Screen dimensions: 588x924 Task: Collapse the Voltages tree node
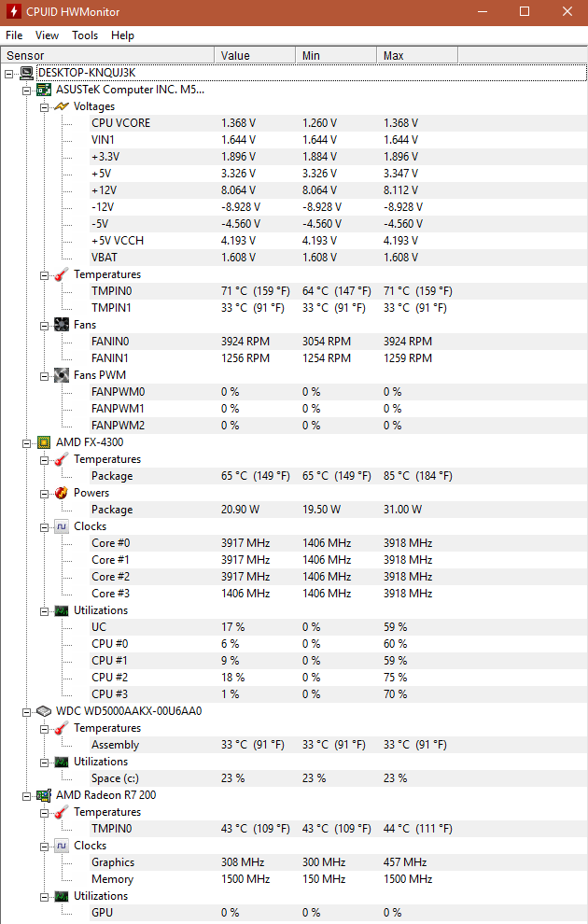(x=44, y=107)
